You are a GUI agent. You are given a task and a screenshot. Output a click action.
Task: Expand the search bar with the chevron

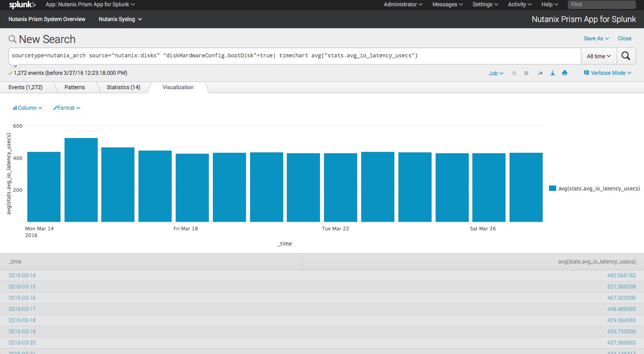(x=15, y=65)
